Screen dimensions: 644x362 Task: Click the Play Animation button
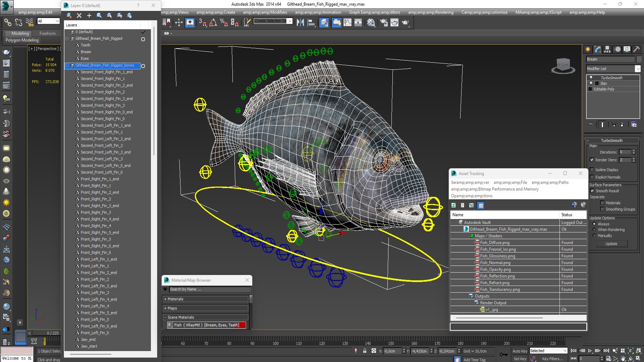pos(590,351)
